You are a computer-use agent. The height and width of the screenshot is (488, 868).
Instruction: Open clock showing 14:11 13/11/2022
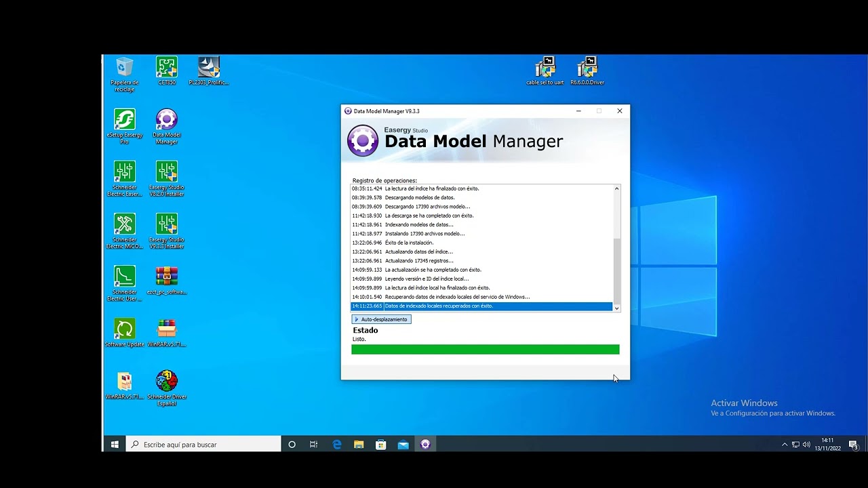828,445
